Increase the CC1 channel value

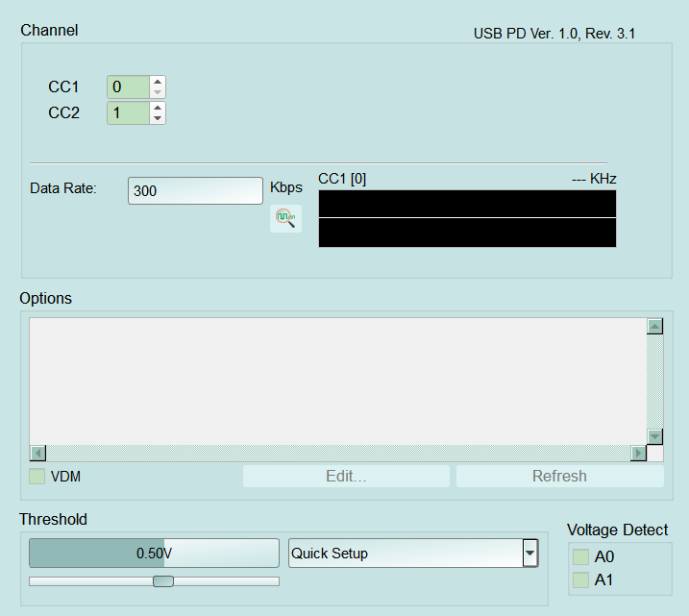pos(158,82)
